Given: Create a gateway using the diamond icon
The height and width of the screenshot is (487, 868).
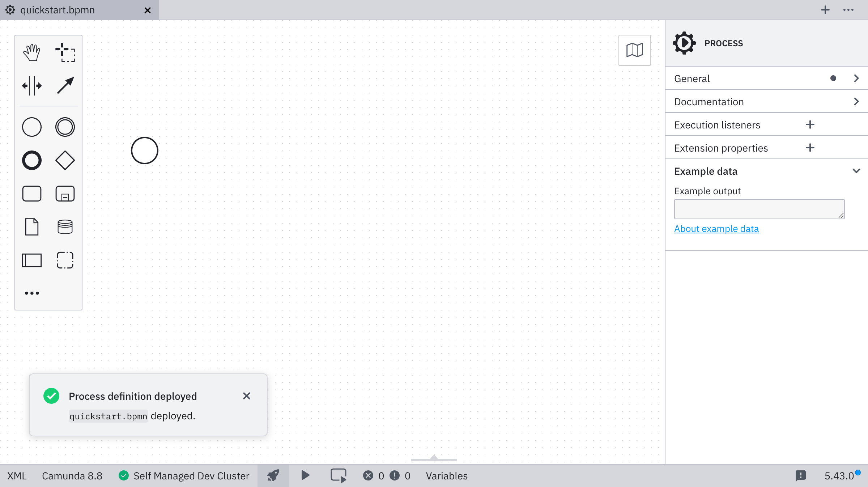Looking at the screenshot, I should tap(65, 160).
